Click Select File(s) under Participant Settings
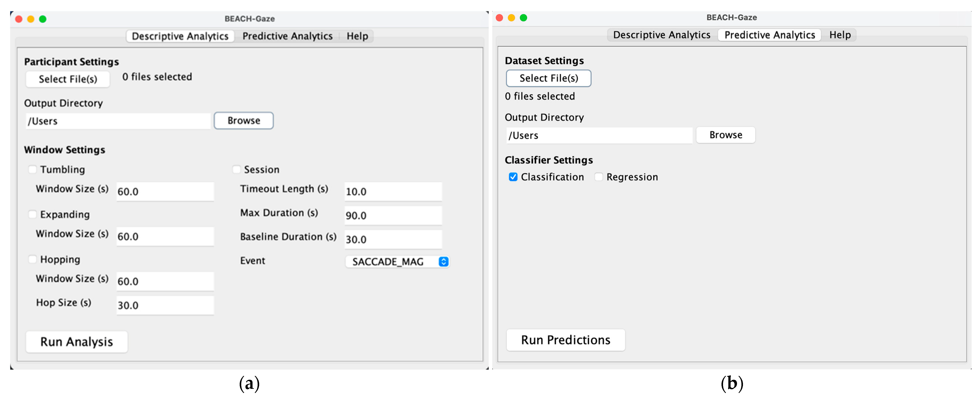 click(68, 79)
